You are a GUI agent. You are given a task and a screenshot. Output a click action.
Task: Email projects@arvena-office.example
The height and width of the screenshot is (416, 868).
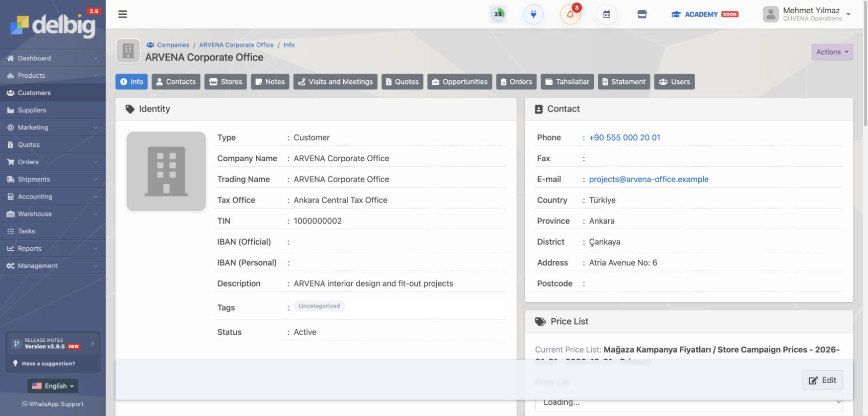tap(649, 180)
